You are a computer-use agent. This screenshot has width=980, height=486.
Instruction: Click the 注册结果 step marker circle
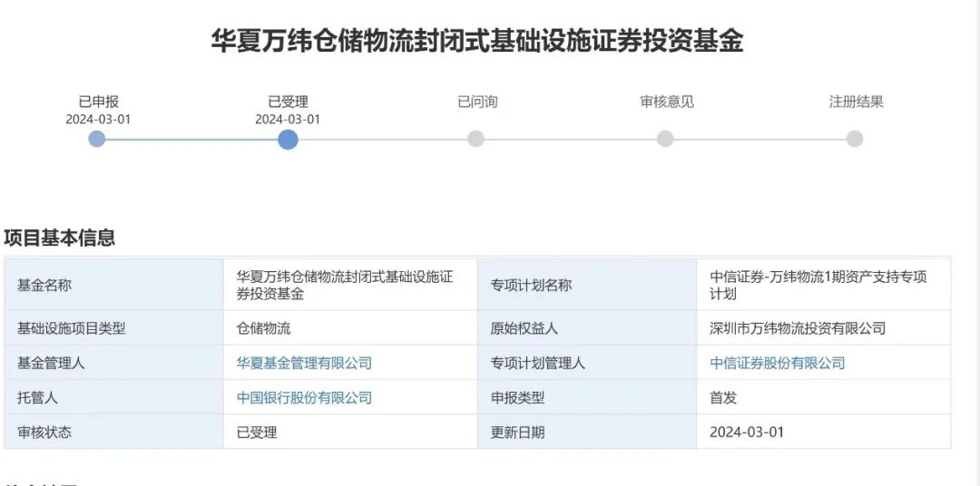pyautogui.click(x=855, y=139)
